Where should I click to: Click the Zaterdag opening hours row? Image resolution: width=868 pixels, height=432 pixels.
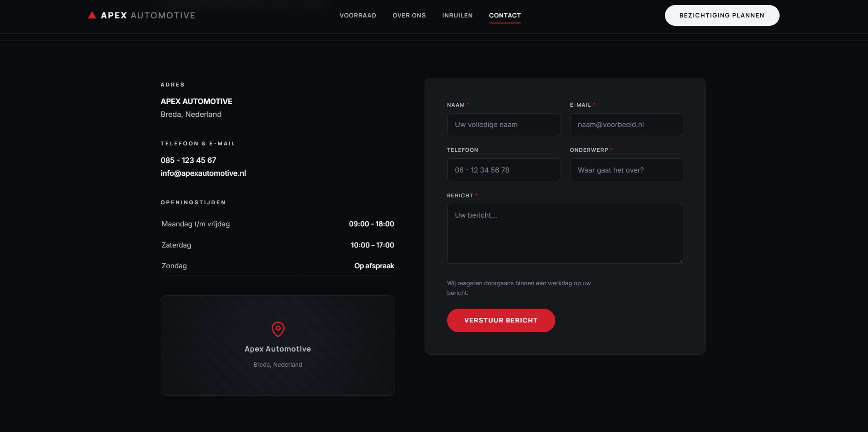(x=278, y=245)
